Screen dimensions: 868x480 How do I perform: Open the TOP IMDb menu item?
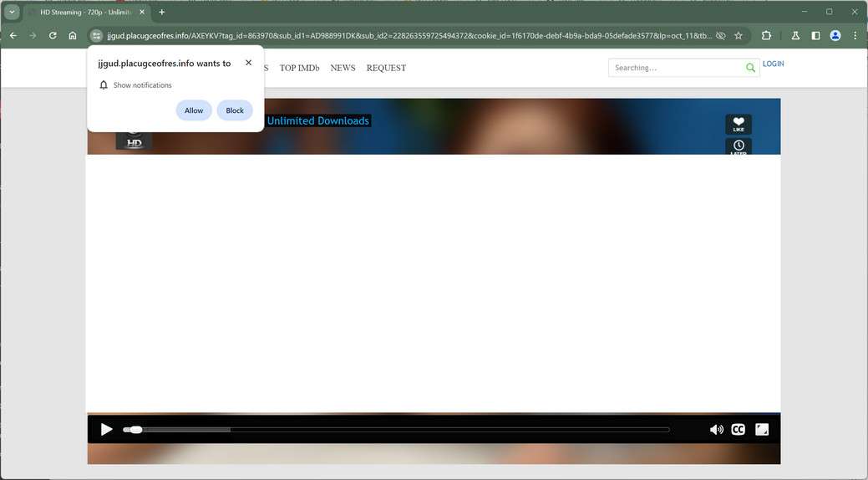click(299, 68)
